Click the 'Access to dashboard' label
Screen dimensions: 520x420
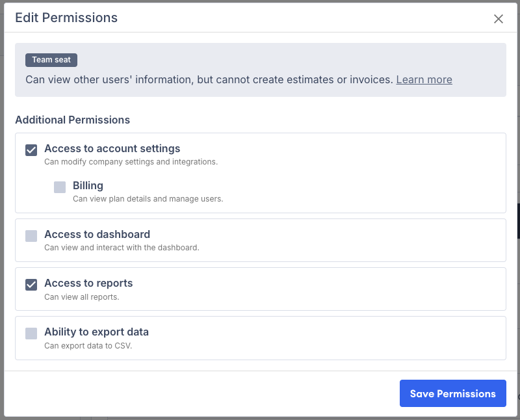(97, 234)
